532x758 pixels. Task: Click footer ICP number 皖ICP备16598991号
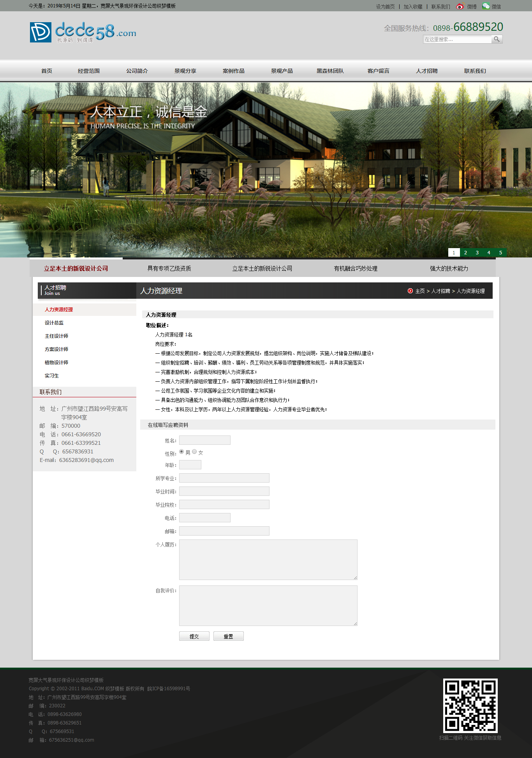coord(169,689)
